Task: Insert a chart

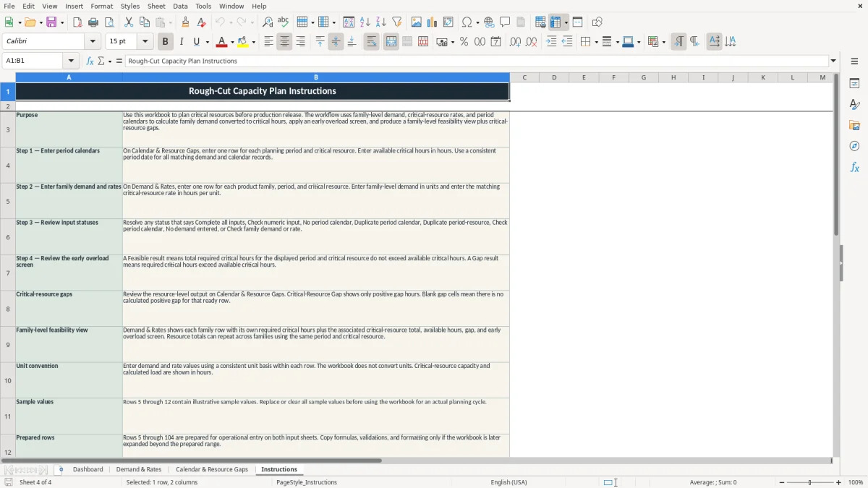Action: (433, 22)
